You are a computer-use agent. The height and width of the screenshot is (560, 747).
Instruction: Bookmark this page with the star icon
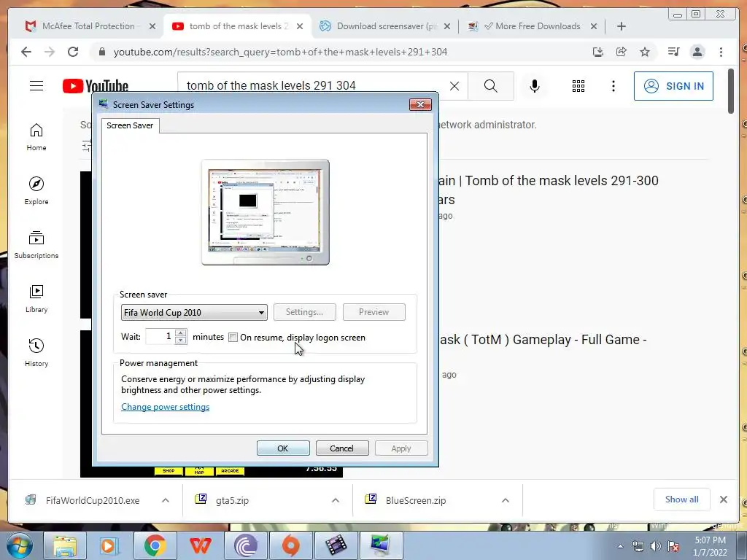645,52
